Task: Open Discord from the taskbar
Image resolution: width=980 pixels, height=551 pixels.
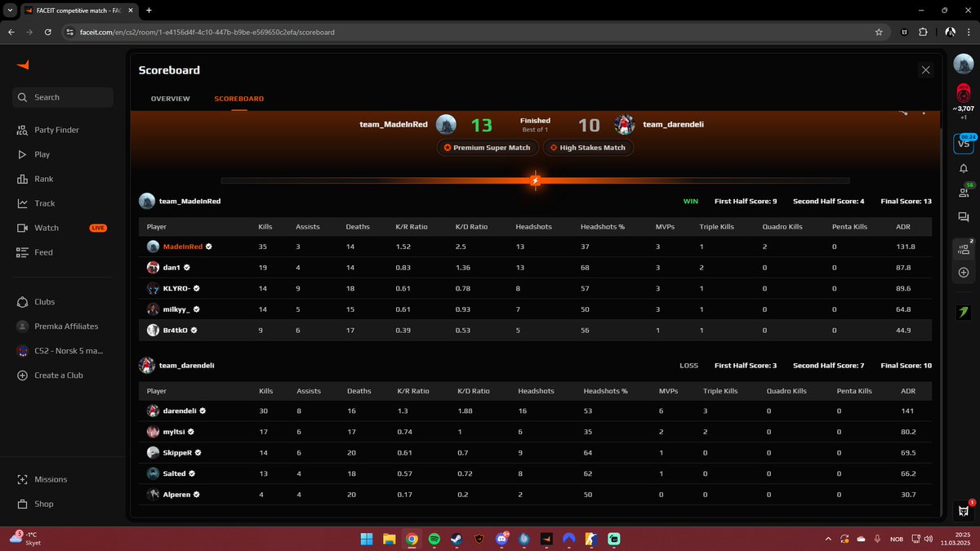Action: click(x=501, y=539)
